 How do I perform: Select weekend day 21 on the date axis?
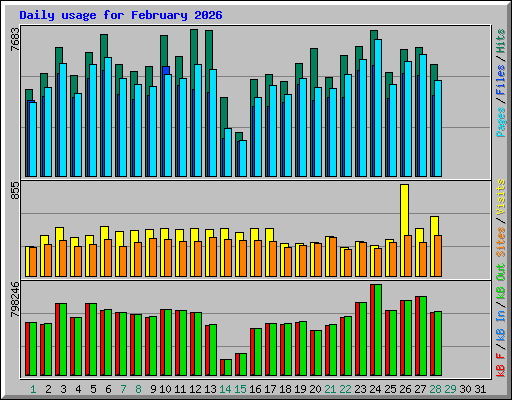pos(330,389)
